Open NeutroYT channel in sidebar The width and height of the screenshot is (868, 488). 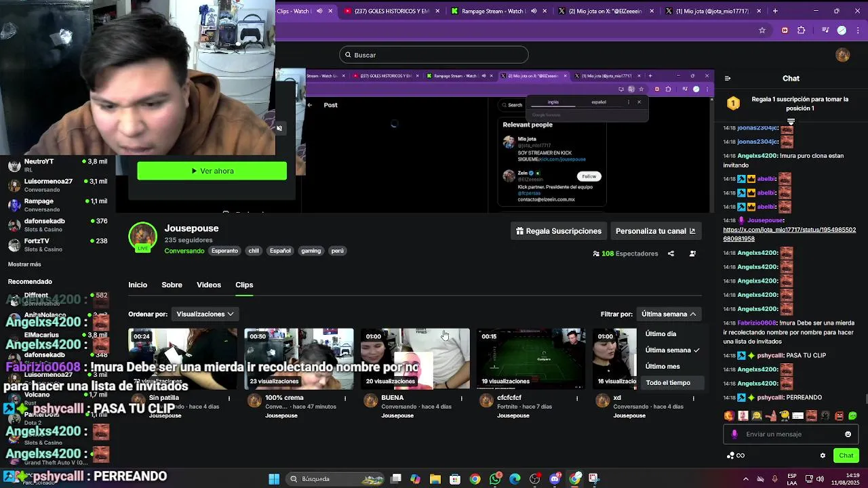[x=58, y=165]
